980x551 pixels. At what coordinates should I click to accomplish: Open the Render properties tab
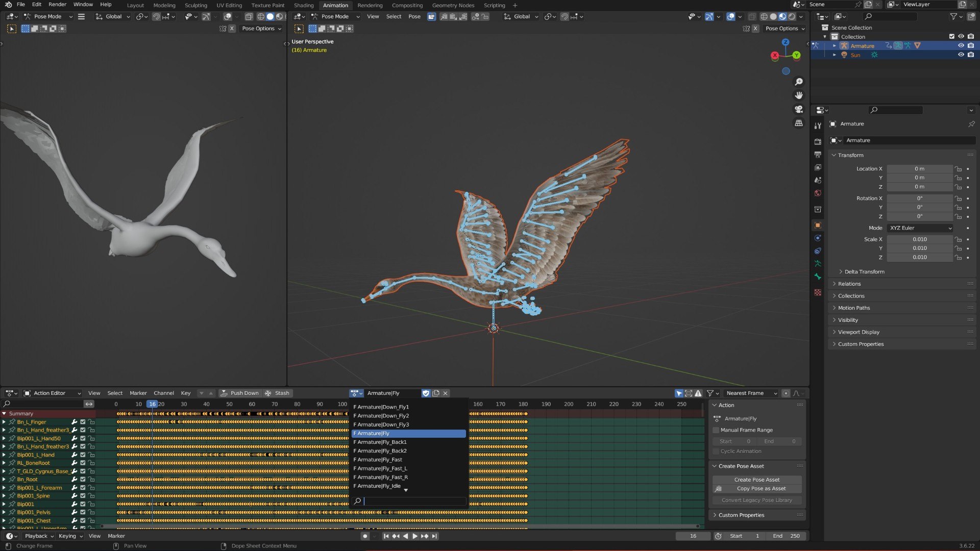click(x=818, y=141)
